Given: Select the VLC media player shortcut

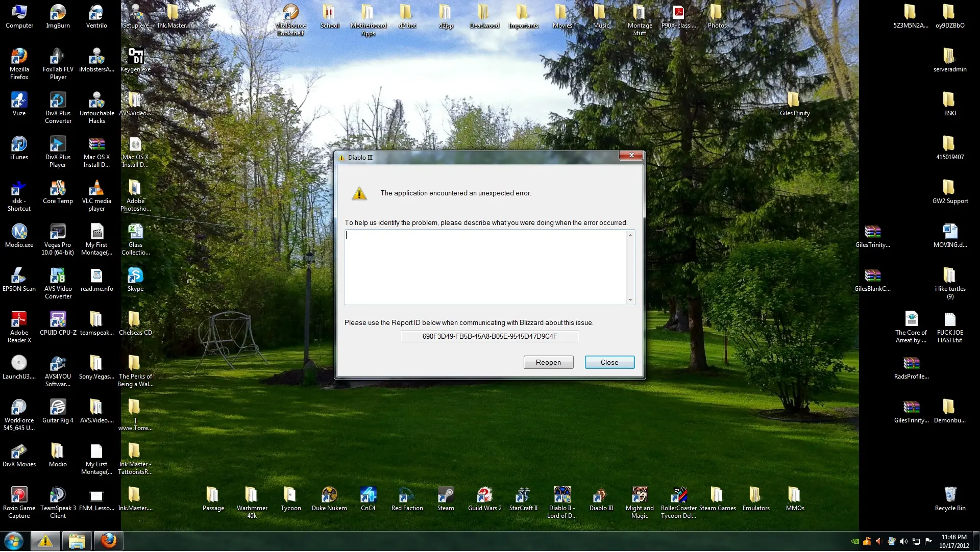Looking at the screenshot, I should [96, 188].
